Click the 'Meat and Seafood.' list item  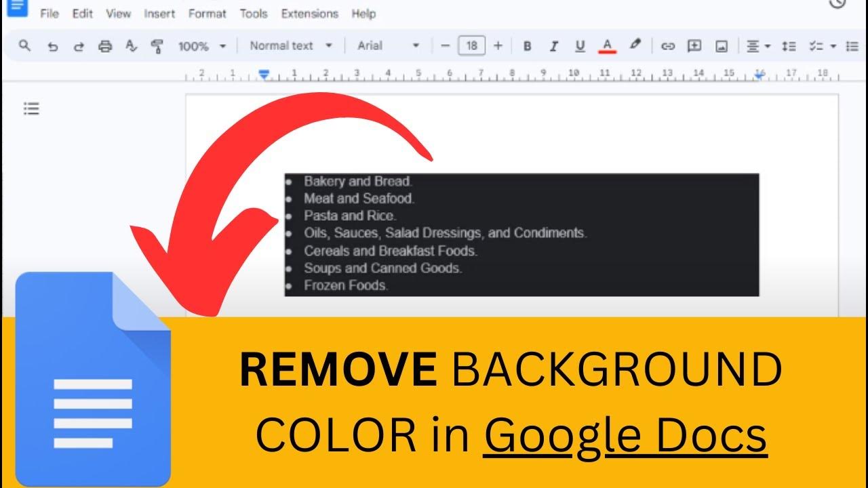click(359, 199)
